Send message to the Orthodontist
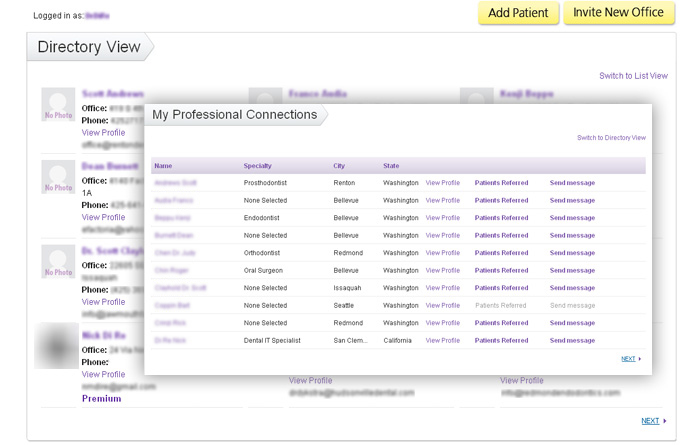The width and height of the screenshot is (700, 445). [x=572, y=253]
